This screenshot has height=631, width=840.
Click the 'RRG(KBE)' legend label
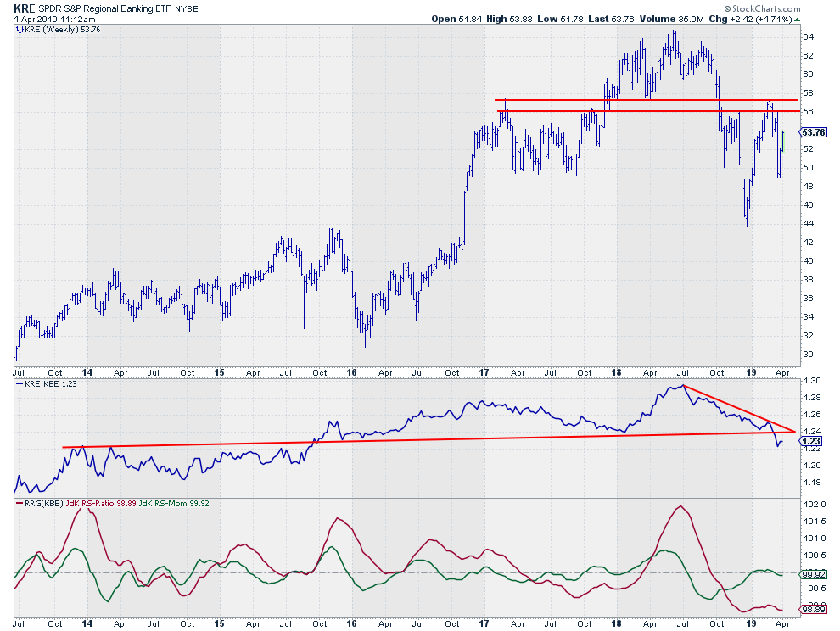(44, 504)
